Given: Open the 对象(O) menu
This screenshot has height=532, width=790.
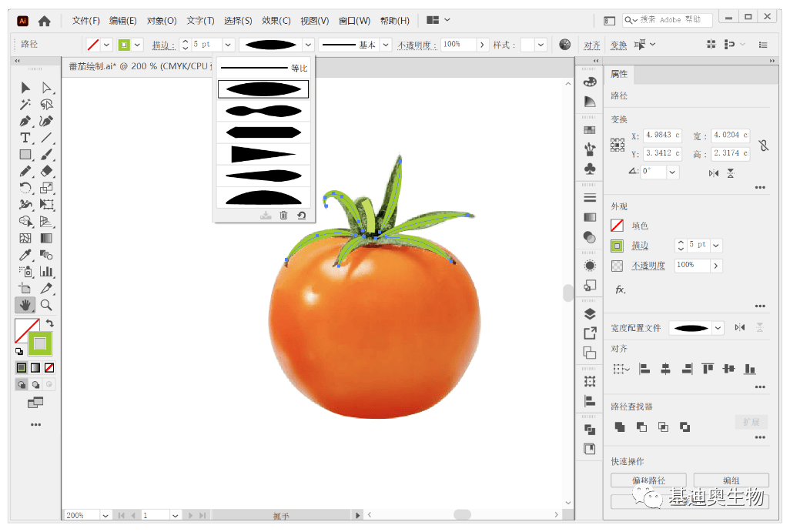Looking at the screenshot, I should (x=162, y=21).
